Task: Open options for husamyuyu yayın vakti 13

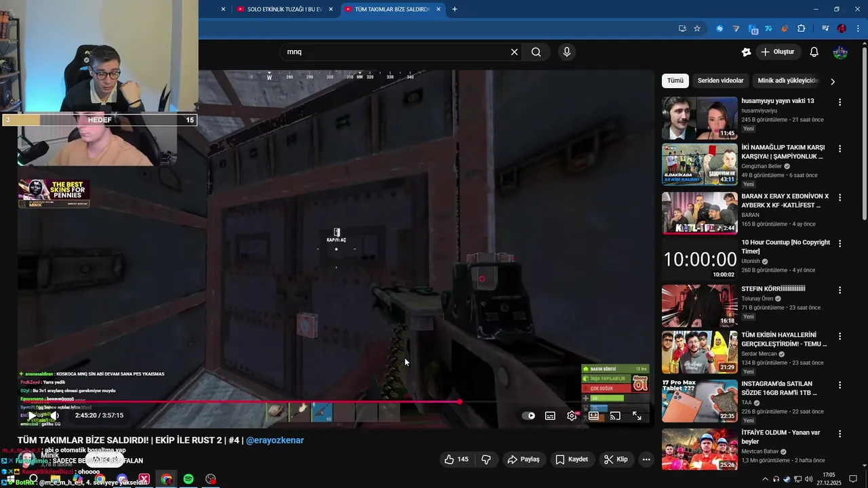Action: tap(840, 102)
